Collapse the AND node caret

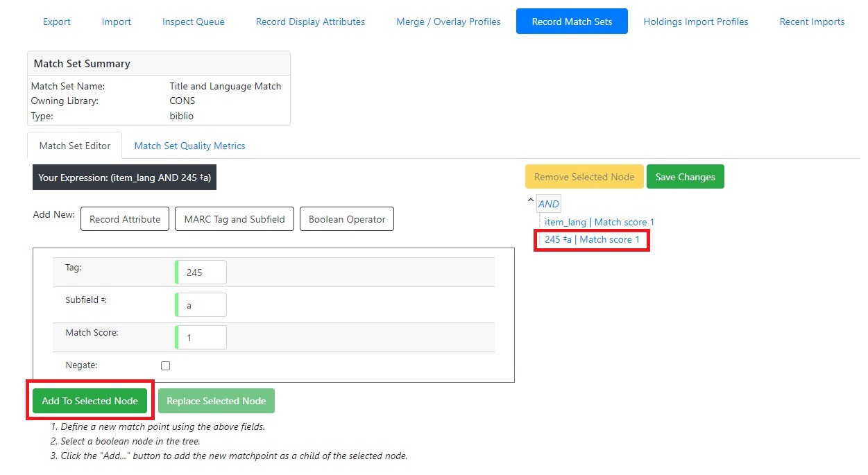point(531,201)
